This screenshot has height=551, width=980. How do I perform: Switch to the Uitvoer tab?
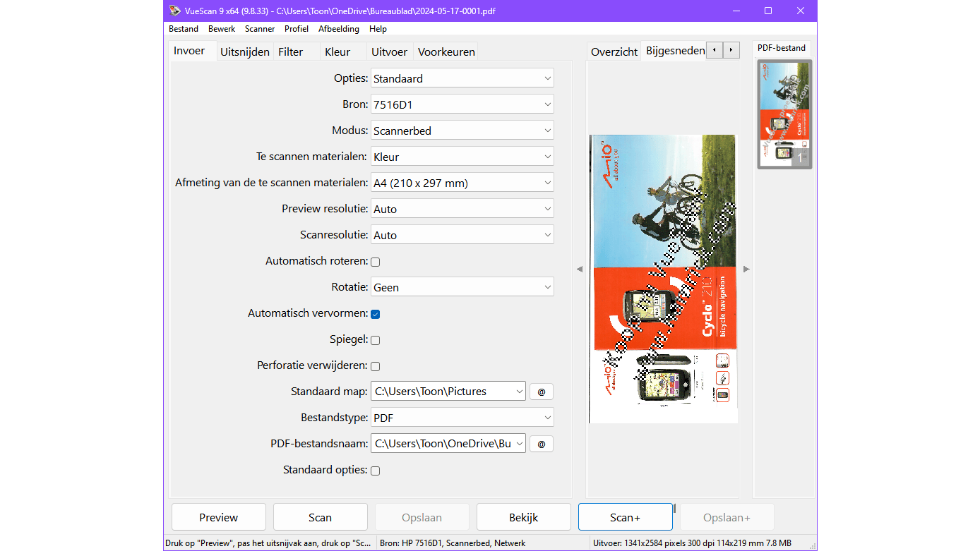390,52
